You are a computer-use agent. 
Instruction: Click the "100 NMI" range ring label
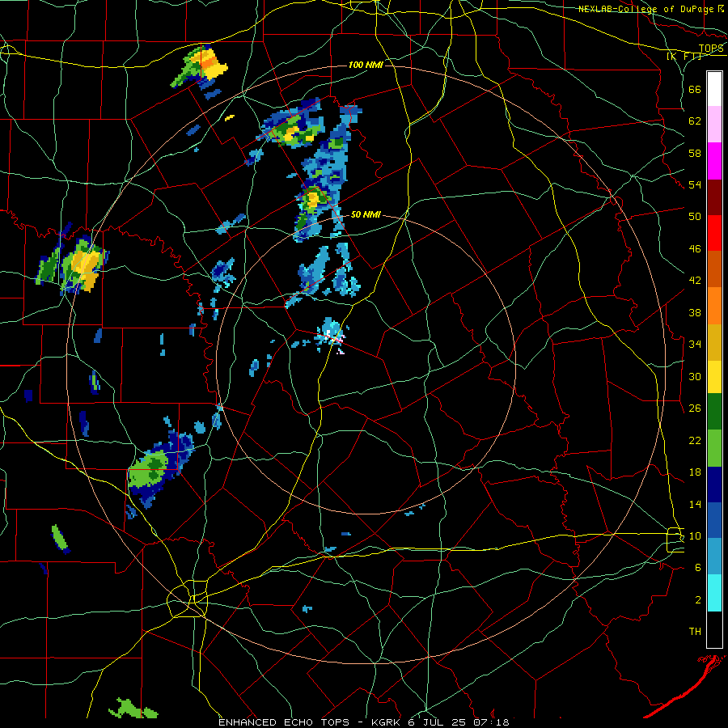(x=366, y=65)
